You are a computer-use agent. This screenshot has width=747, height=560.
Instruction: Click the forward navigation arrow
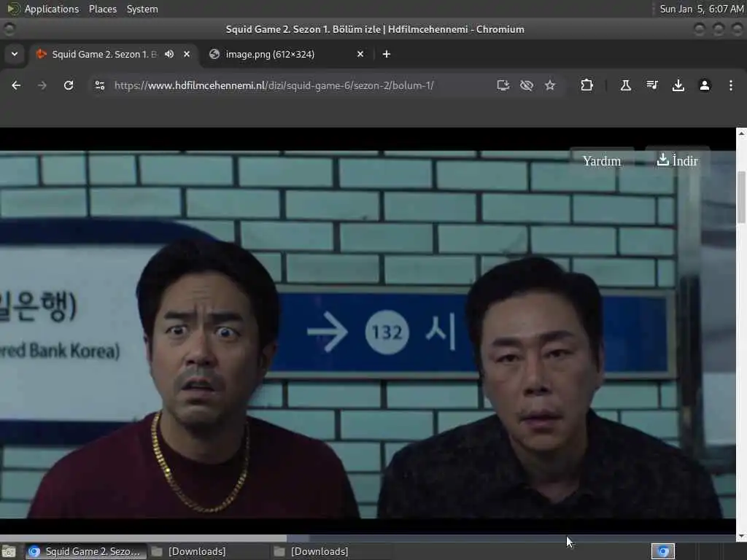(x=42, y=85)
